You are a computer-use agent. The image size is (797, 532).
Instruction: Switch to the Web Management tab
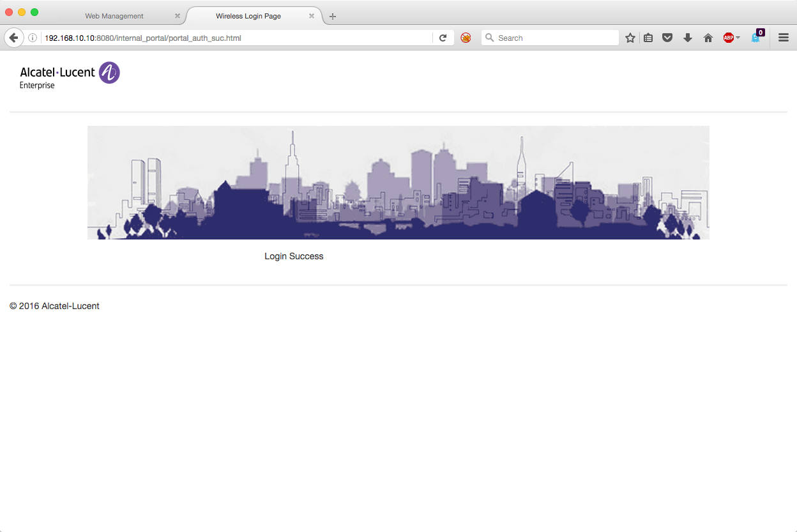click(x=114, y=16)
